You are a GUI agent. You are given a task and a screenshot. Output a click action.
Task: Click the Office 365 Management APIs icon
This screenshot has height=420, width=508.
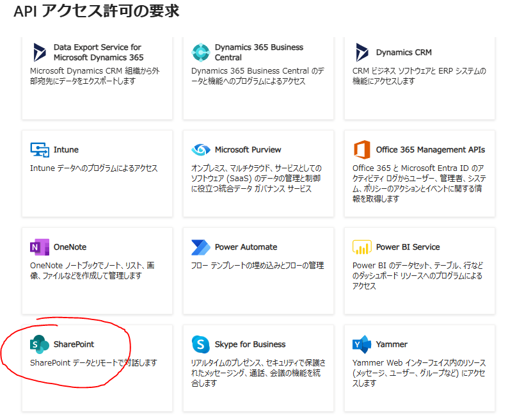(x=362, y=150)
